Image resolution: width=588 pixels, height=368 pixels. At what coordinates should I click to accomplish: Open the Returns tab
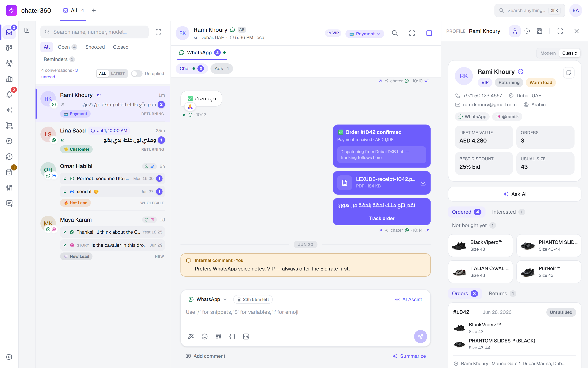[502, 294]
